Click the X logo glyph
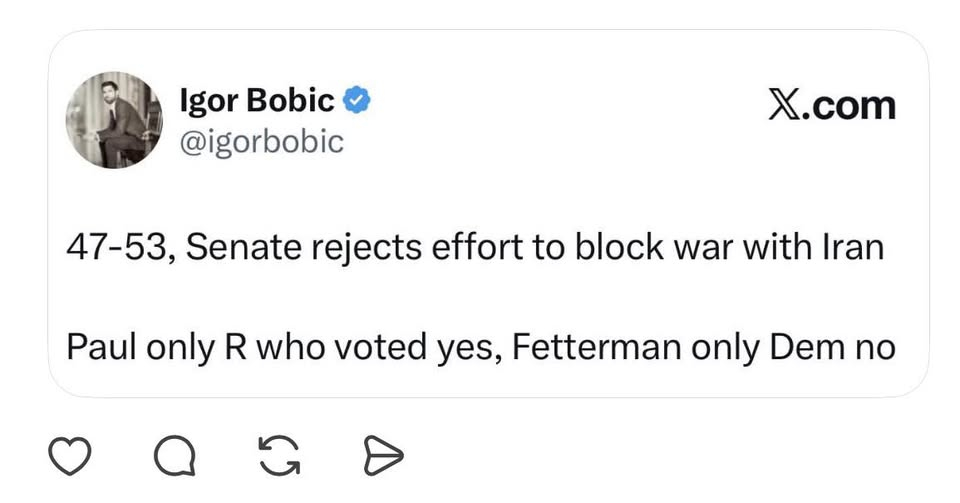This screenshot has width=960, height=503. point(786,105)
